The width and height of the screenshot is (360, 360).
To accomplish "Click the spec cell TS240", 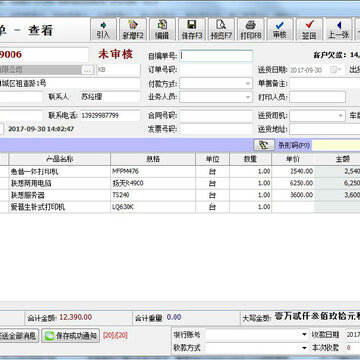I will 153,195.
